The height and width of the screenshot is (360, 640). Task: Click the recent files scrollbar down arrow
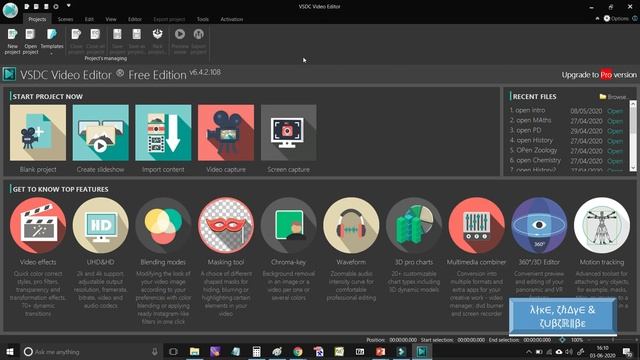pos(633,167)
